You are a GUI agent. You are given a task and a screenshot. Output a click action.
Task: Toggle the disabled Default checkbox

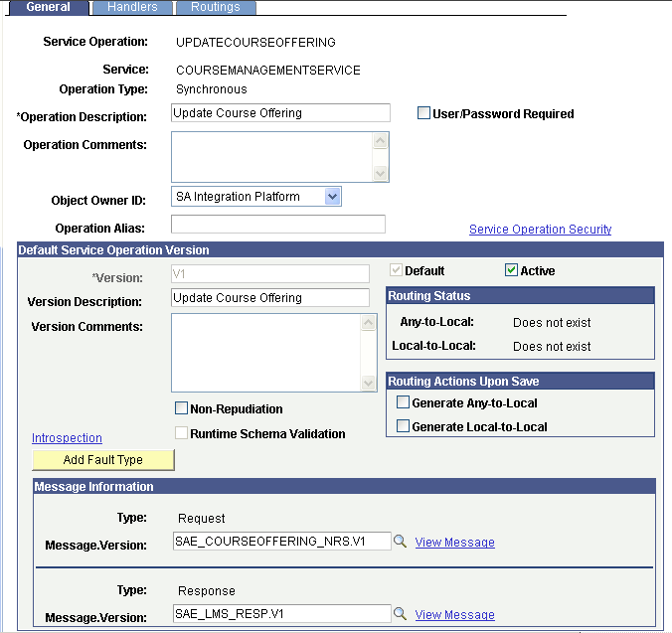pyautogui.click(x=396, y=270)
